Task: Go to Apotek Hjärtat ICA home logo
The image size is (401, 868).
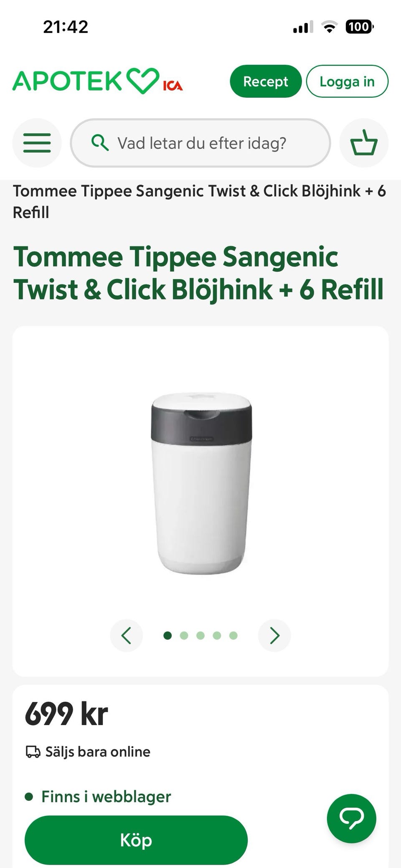Action: coord(98,81)
